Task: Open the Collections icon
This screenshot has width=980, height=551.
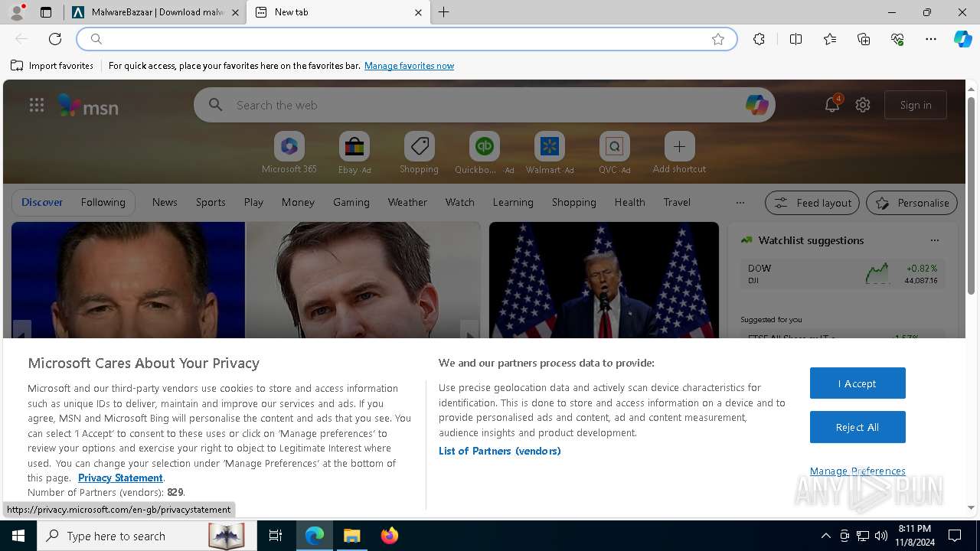Action: click(864, 39)
